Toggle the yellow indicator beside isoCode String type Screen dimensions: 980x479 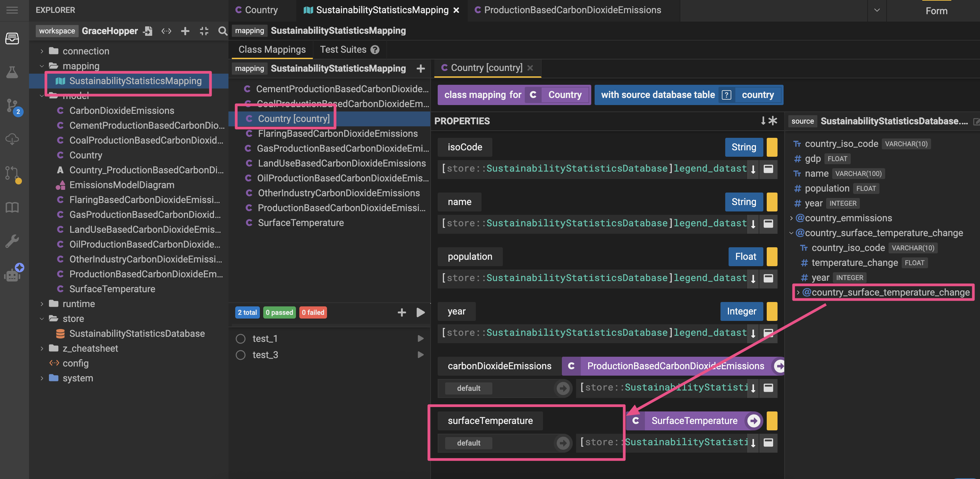[771, 147]
